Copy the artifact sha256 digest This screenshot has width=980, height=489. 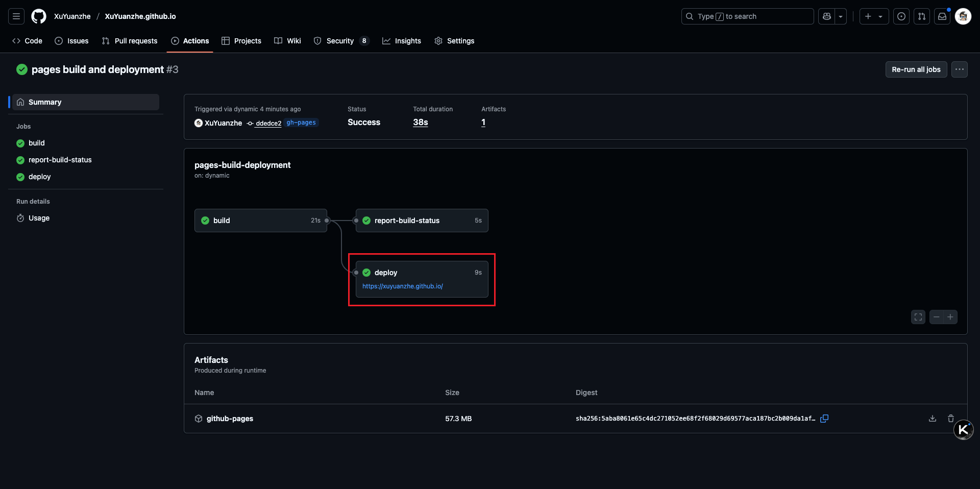[824, 419]
